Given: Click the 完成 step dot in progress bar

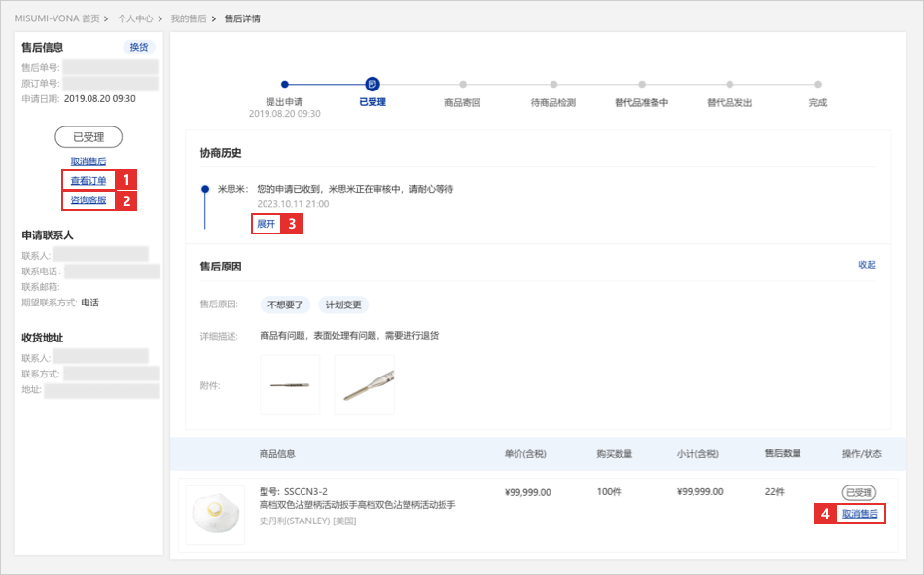Looking at the screenshot, I should 818,85.
